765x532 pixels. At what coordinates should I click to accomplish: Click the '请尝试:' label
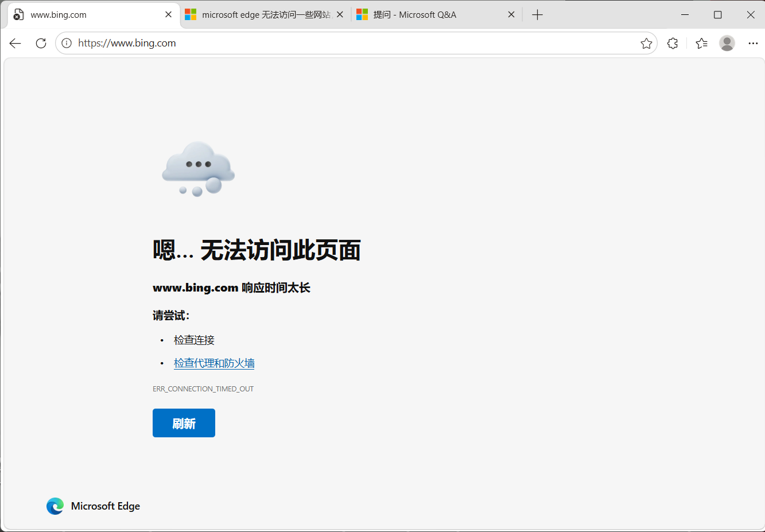pos(171,316)
